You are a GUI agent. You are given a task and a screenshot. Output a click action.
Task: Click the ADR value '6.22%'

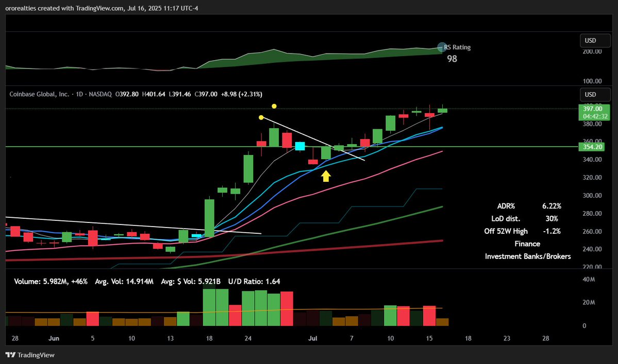pos(552,206)
